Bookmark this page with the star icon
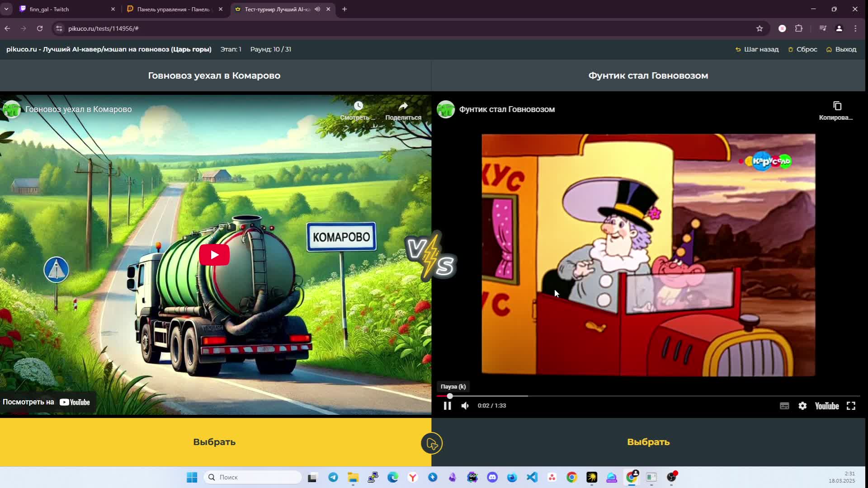Image resolution: width=868 pixels, height=488 pixels. pyautogui.click(x=759, y=28)
